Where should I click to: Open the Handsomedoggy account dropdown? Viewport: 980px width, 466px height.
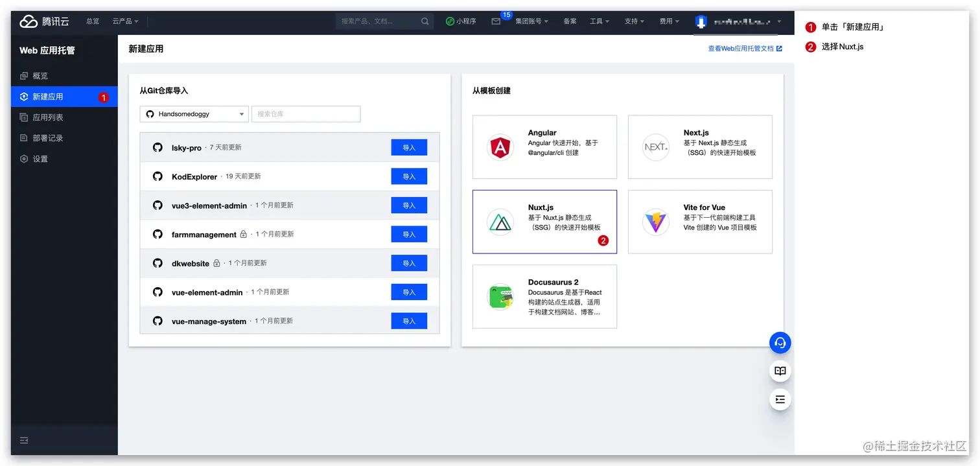coord(194,114)
